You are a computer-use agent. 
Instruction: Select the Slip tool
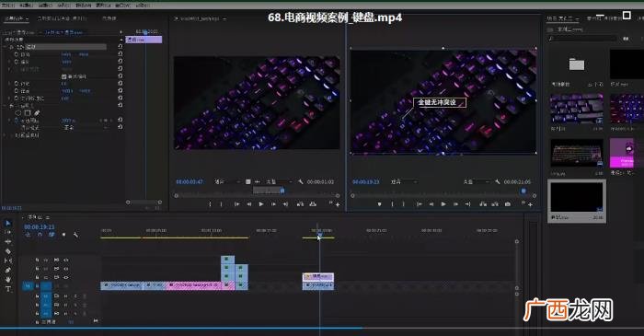coord(7,261)
